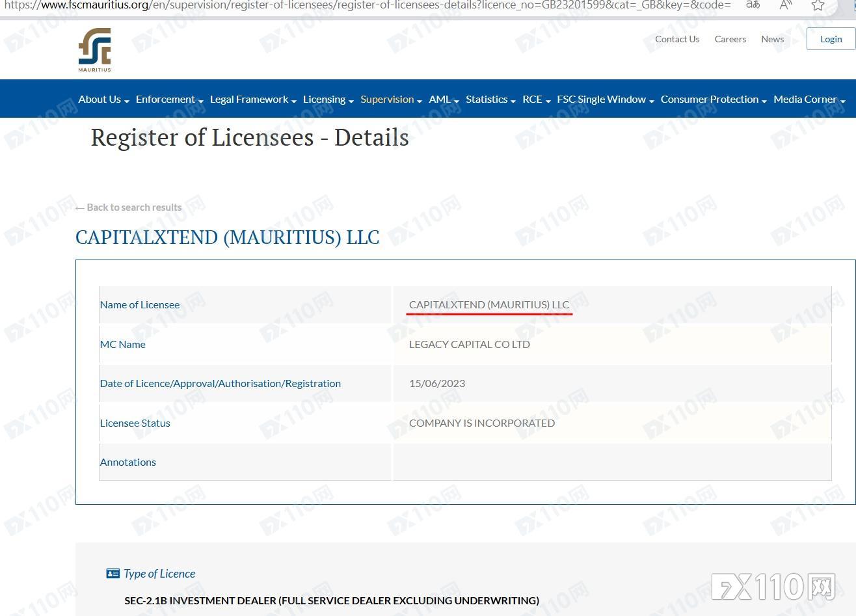Open the Supervision dropdown
The width and height of the screenshot is (856, 616).
tap(391, 100)
